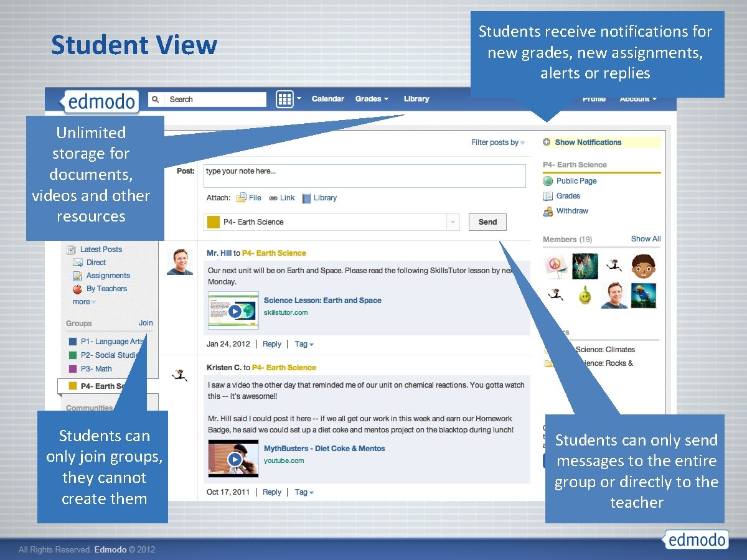Click the Mr. Hill author name link
The image size is (747, 560).
(x=219, y=253)
